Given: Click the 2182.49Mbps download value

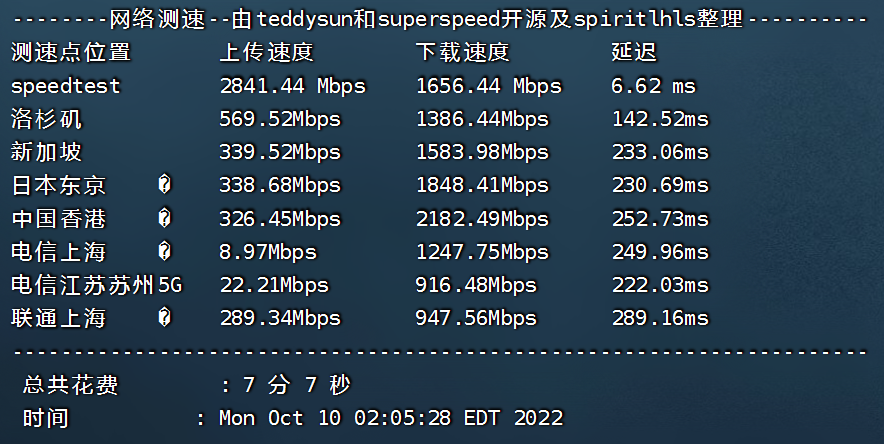Looking at the screenshot, I should tap(482, 219).
